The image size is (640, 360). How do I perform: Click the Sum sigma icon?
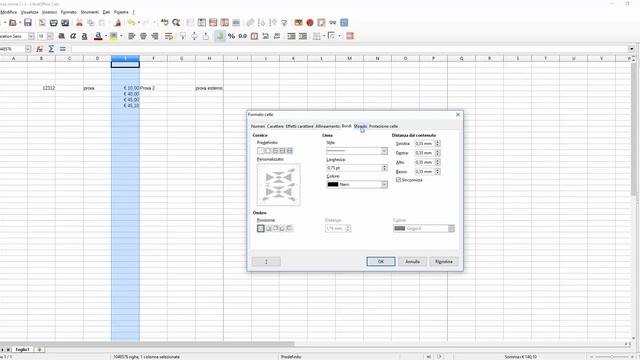coord(51,49)
